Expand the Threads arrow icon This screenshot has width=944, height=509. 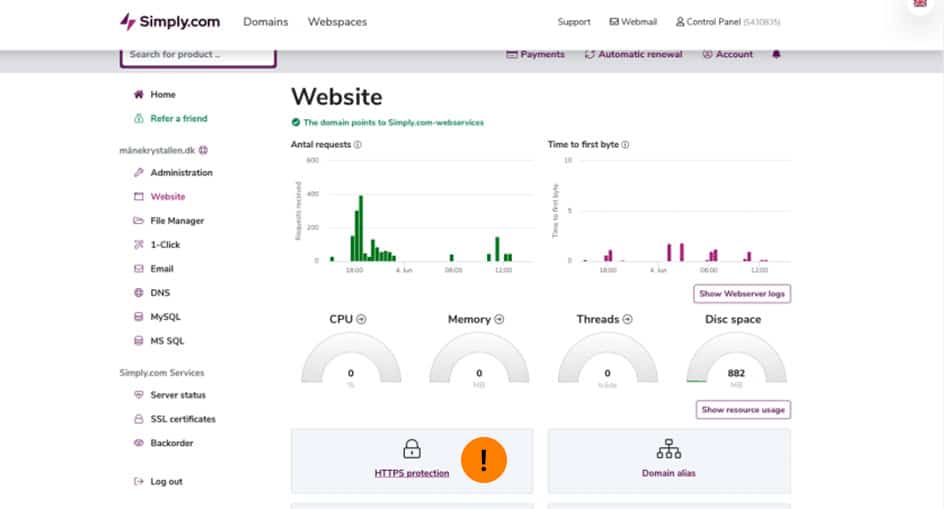(627, 319)
